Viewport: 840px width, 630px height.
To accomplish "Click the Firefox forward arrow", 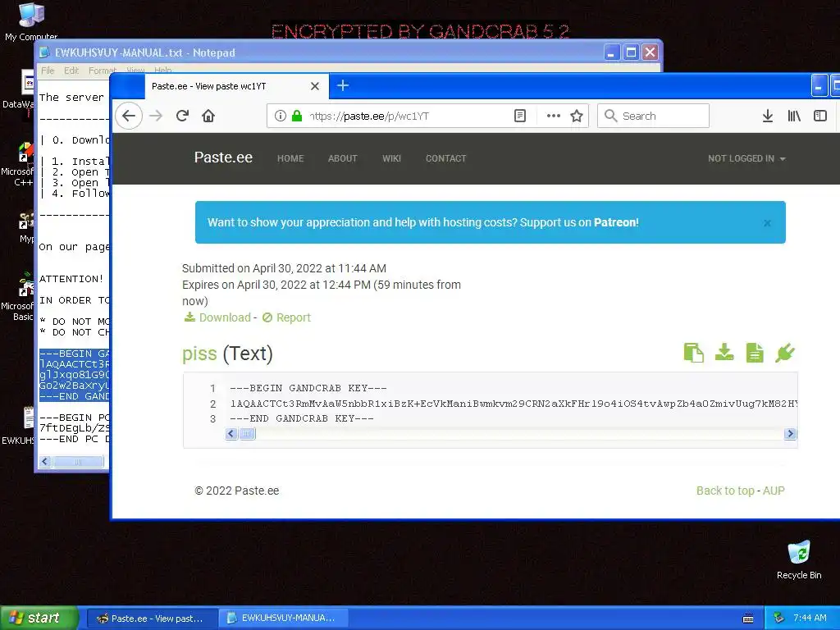I will click(156, 116).
